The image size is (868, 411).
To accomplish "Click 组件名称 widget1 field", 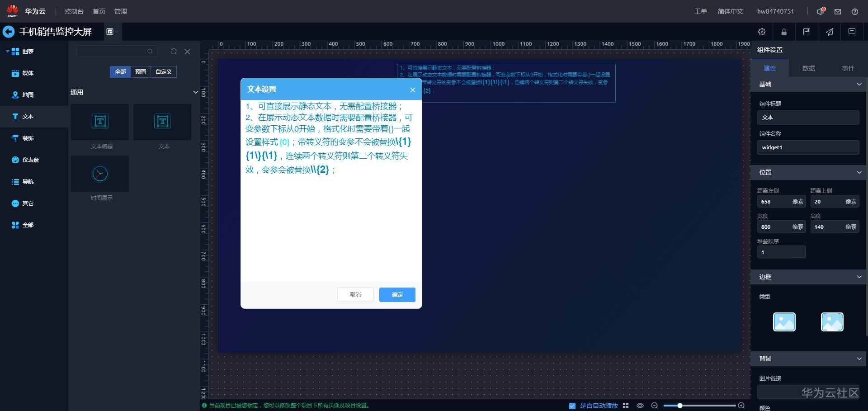I will (x=808, y=147).
